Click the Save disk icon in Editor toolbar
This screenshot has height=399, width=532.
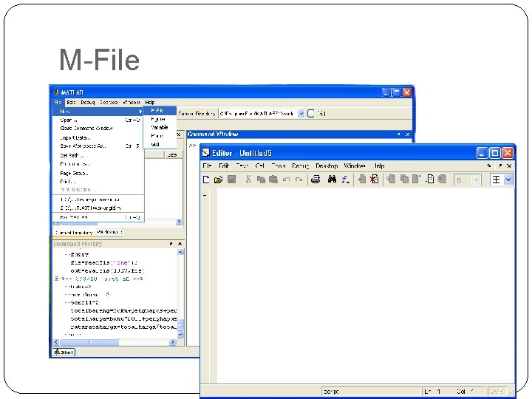tap(231, 180)
